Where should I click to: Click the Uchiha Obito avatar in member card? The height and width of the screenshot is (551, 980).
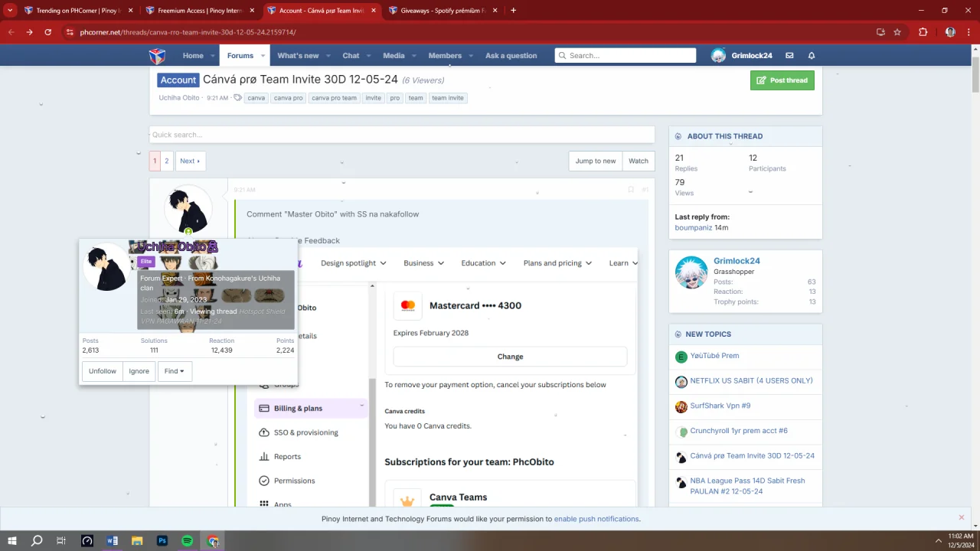[x=106, y=267]
